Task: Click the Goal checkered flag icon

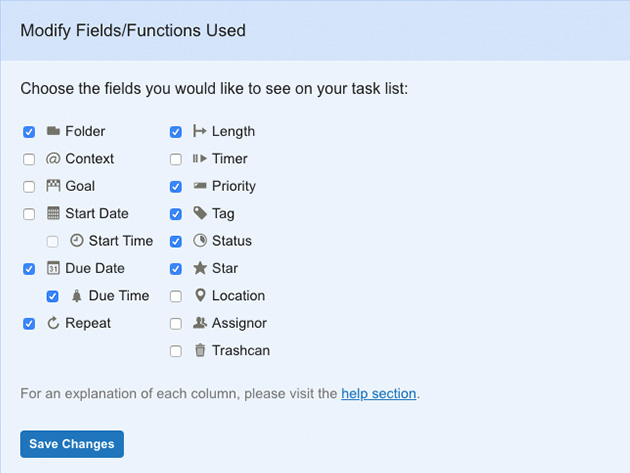Action: 53,186
